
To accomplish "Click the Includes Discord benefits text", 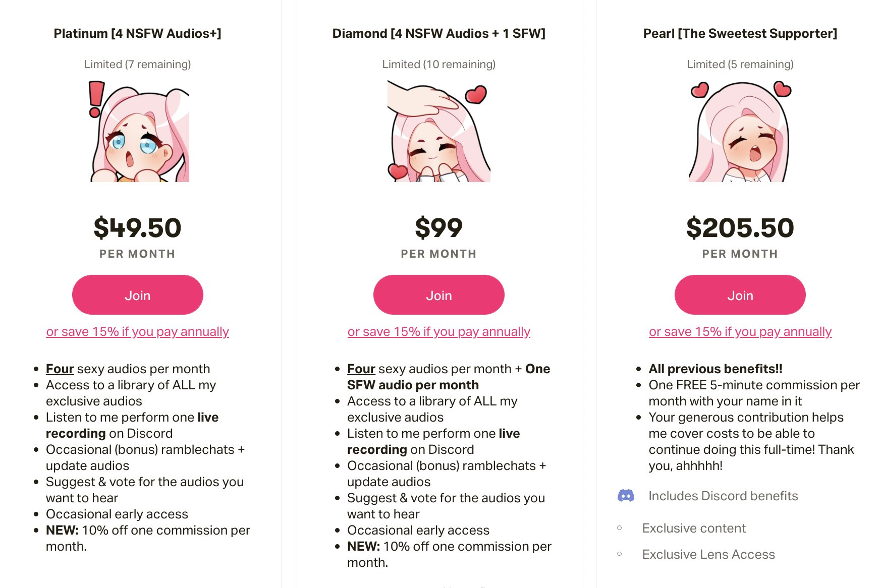I will pos(723,496).
